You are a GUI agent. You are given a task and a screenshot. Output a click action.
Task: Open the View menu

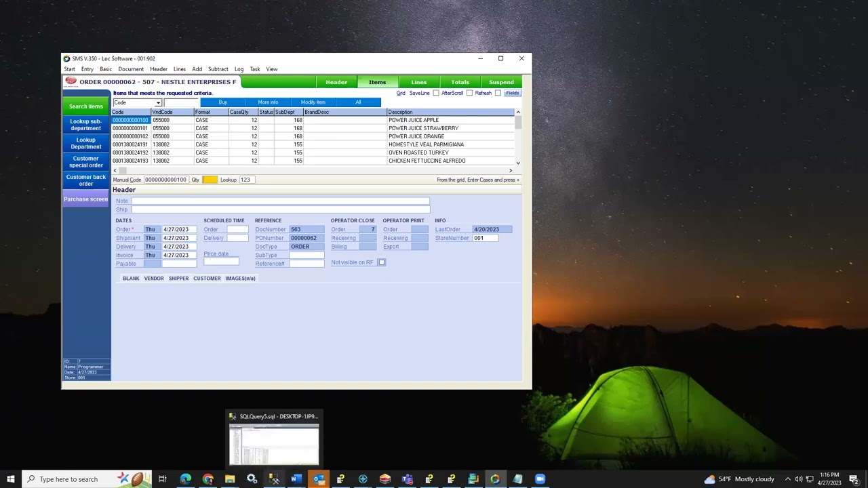pyautogui.click(x=271, y=69)
